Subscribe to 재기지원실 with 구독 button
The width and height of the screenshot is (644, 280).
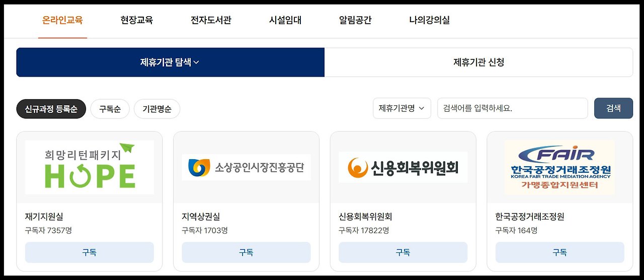90,252
